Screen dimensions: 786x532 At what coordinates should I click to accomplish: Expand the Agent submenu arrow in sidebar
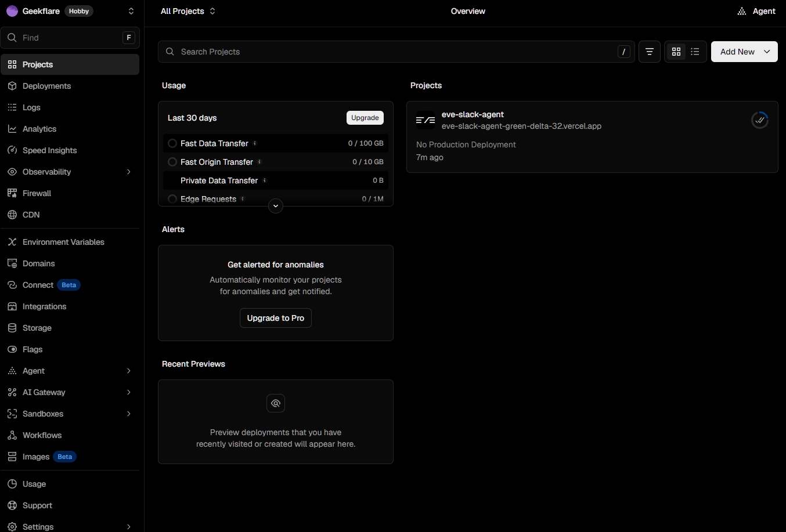(129, 371)
